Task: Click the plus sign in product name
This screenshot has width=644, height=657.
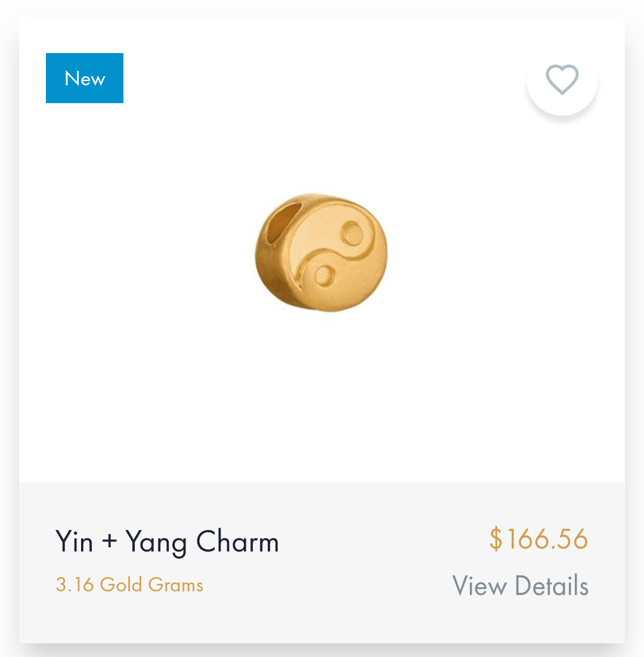Action: (109, 541)
